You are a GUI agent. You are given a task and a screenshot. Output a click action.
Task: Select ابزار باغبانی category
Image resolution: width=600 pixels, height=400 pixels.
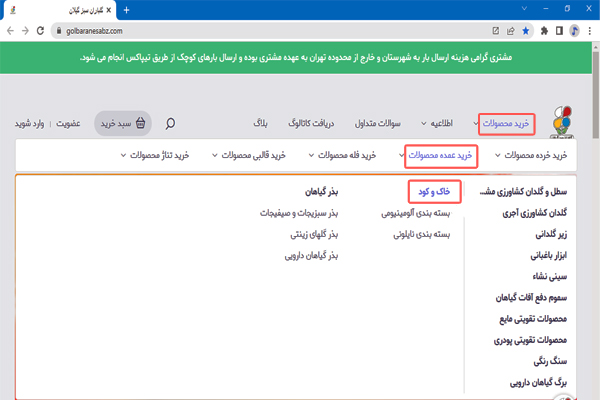[x=548, y=255]
